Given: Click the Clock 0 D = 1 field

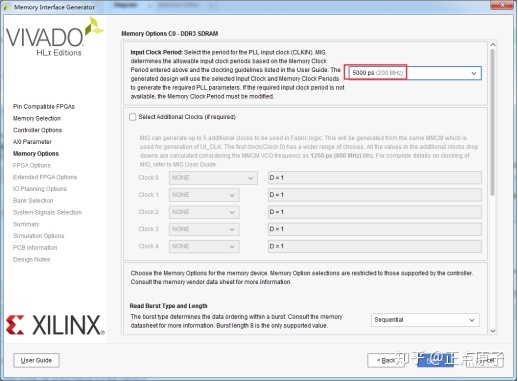Looking at the screenshot, I should 375,178.
